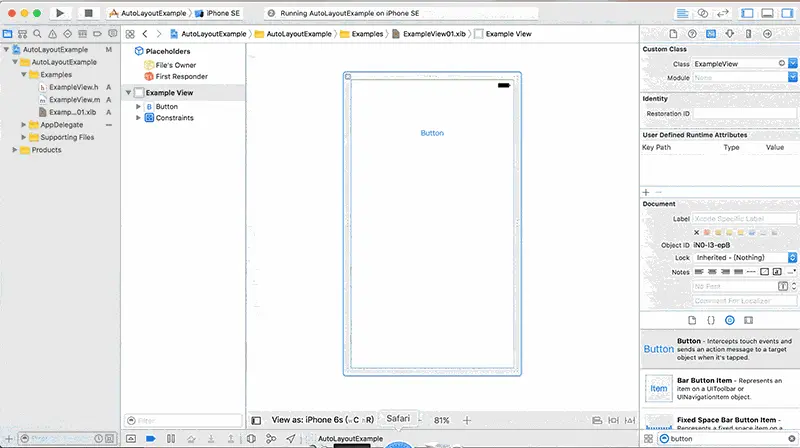Go back in editor history
The height and width of the screenshot is (448, 800).
[145, 34]
